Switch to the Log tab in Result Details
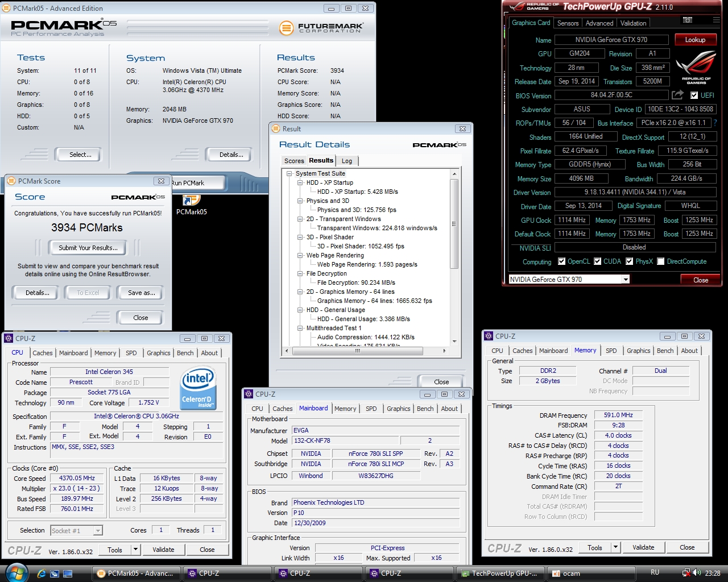This screenshot has height=582, width=728. pyautogui.click(x=347, y=161)
